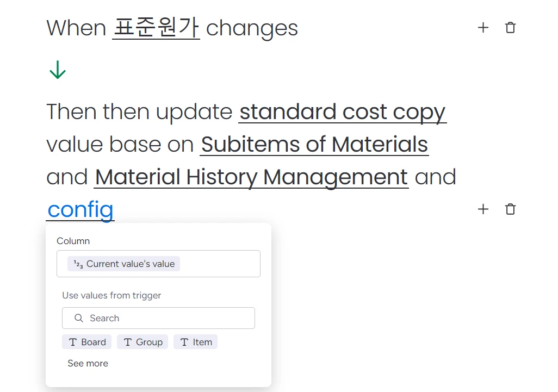Viewport: 558px width, 392px height.
Task: Delete the action using its trash icon
Action: (510, 209)
